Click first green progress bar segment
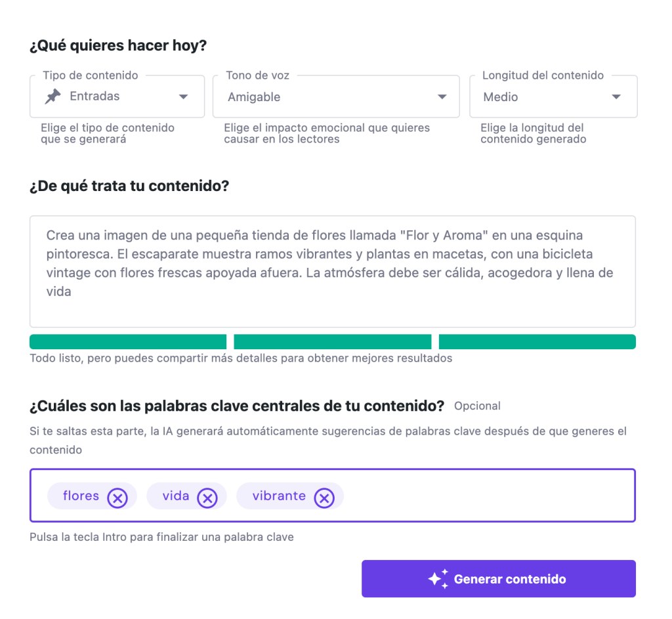The image size is (672, 619). coord(128,341)
